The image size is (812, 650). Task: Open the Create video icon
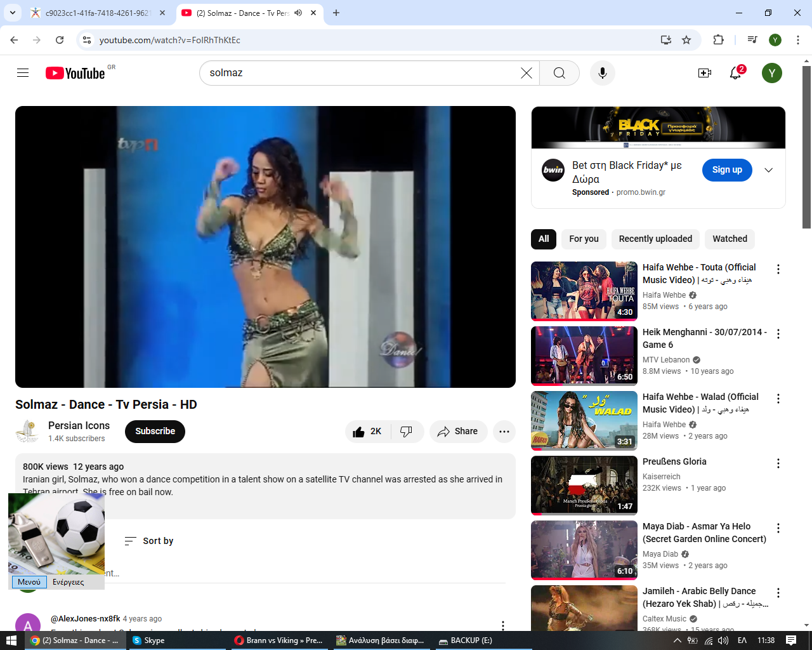[x=704, y=73]
